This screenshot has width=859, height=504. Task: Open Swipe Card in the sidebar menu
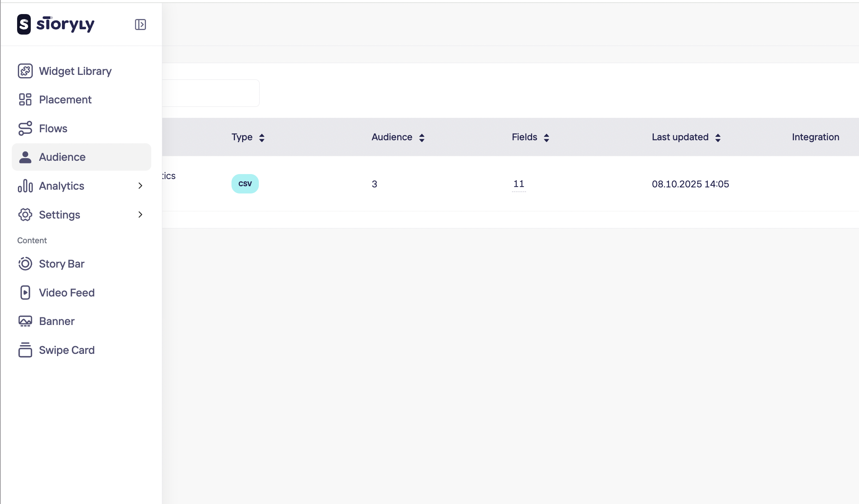67,350
